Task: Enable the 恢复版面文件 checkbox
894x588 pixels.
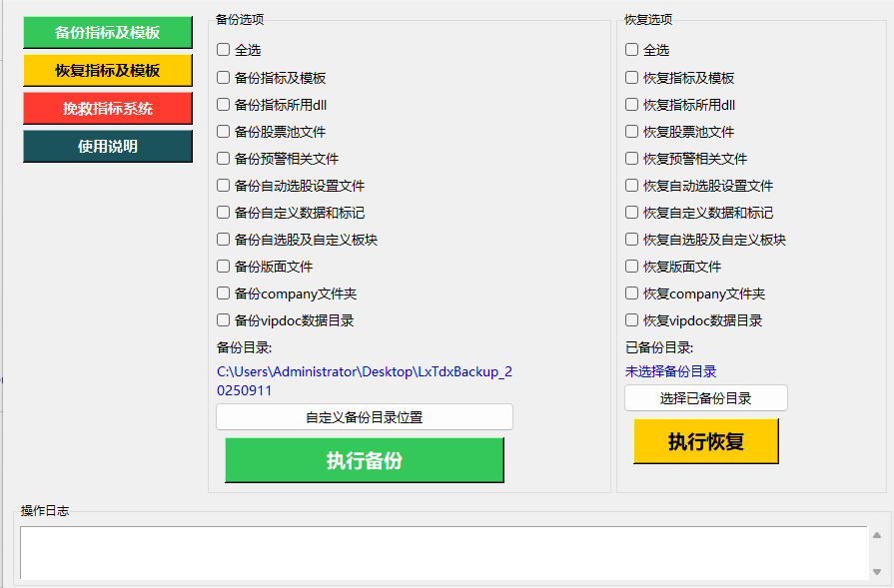Action: [x=632, y=267]
